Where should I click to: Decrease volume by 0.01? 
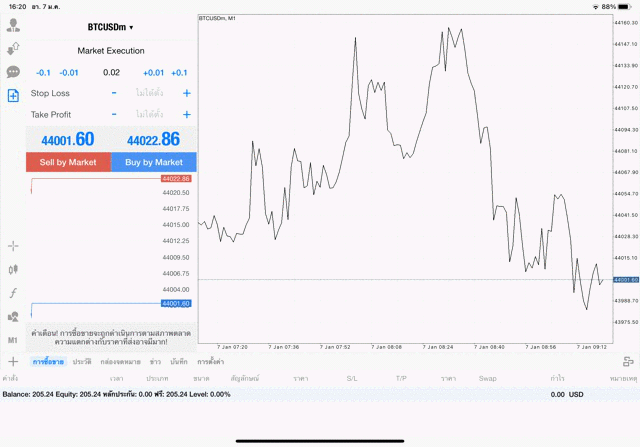coord(69,73)
